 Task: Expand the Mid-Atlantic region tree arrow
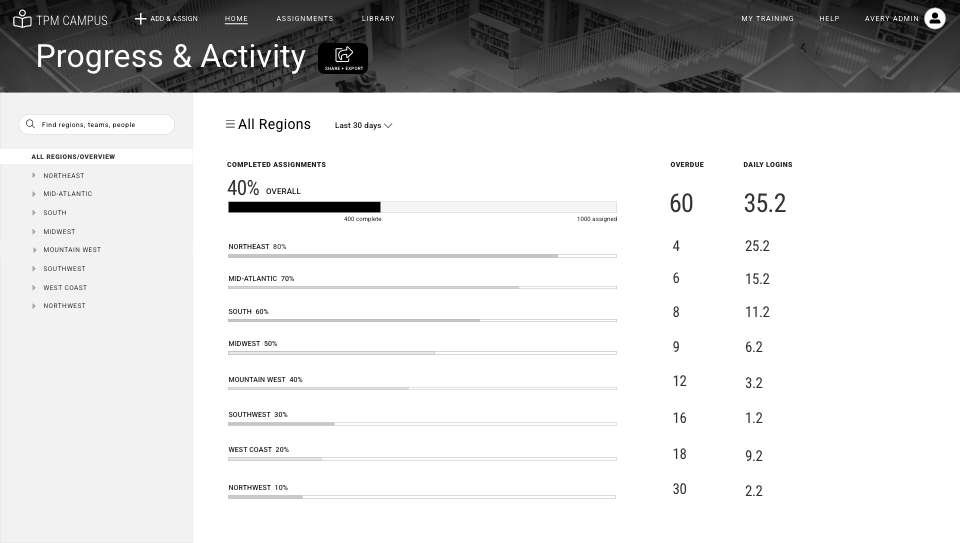34,193
